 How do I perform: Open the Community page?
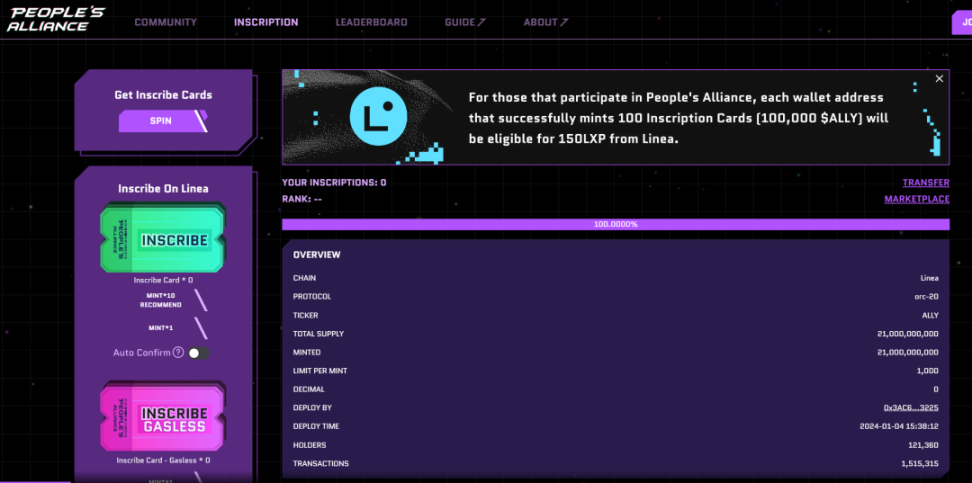(x=165, y=22)
